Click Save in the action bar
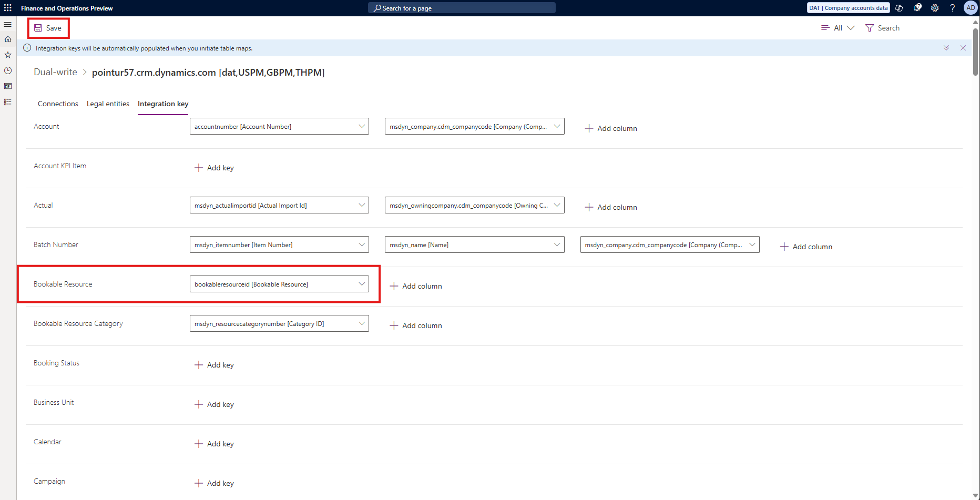Viewport: 980px width, 500px height. point(48,28)
